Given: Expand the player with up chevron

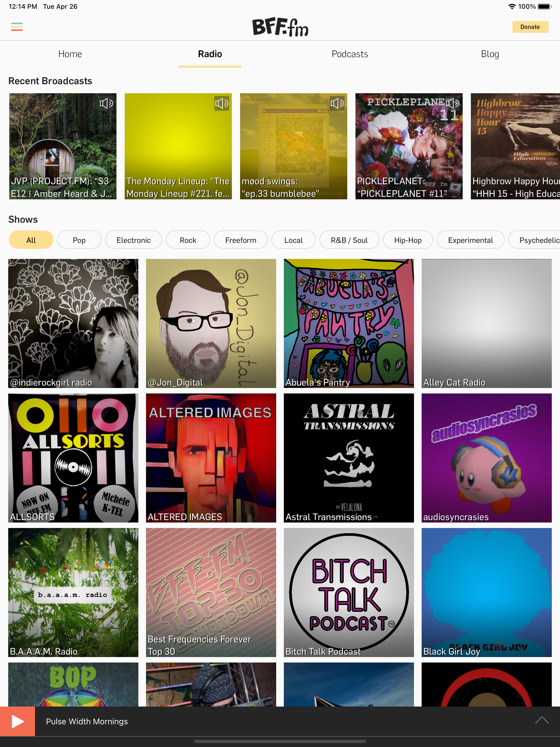Looking at the screenshot, I should click(x=541, y=720).
